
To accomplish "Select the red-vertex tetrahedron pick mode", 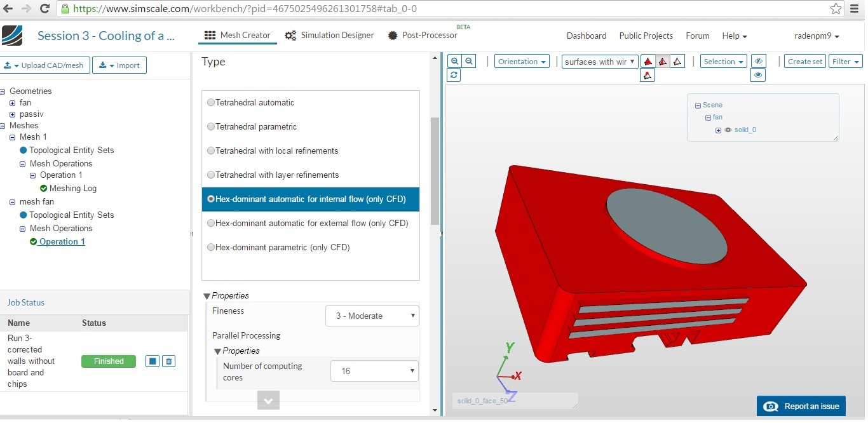I will [648, 76].
